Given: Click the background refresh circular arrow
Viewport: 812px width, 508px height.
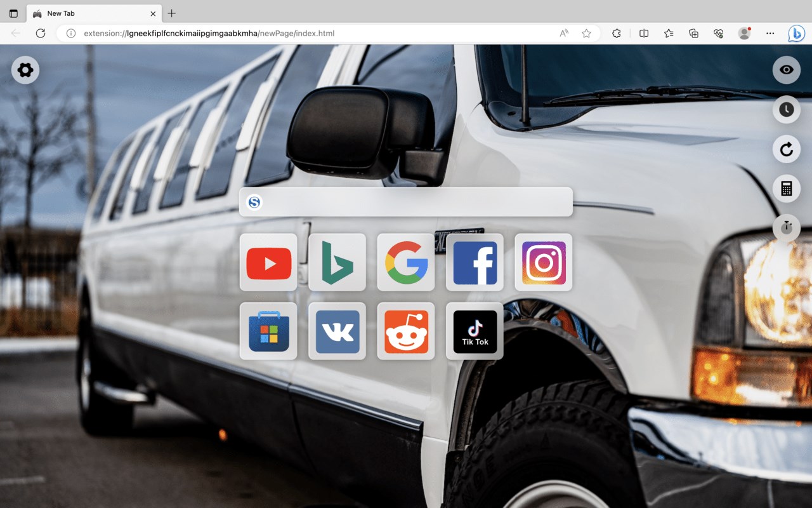Looking at the screenshot, I should click(x=787, y=149).
